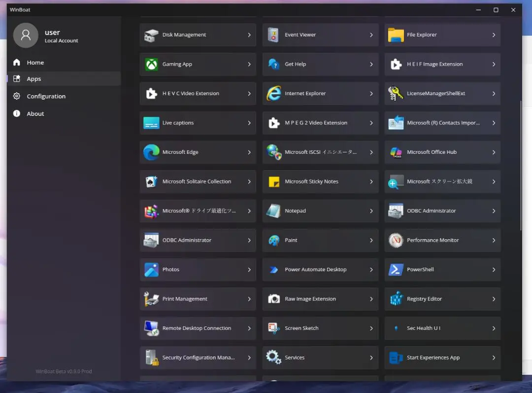
Task: Go to Home in the sidebar
Action: 64,63
